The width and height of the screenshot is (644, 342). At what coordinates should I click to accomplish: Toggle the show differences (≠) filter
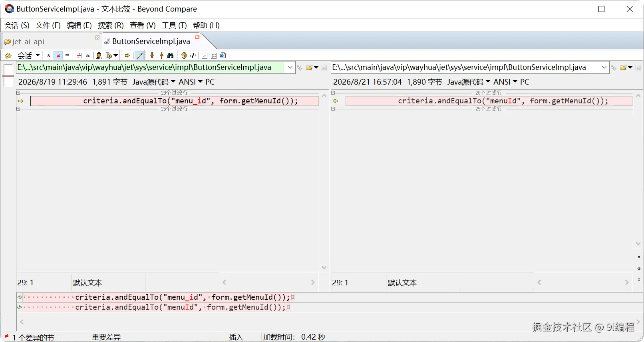(x=58, y=55)
